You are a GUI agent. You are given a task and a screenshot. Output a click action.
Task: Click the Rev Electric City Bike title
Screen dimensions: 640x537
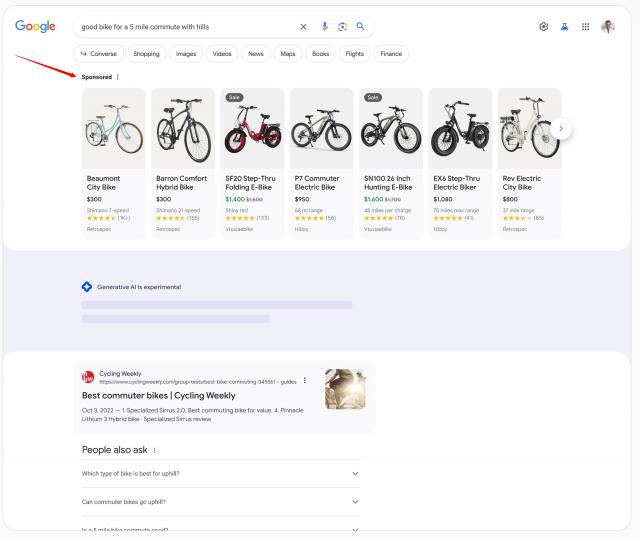tap(522, 183)
